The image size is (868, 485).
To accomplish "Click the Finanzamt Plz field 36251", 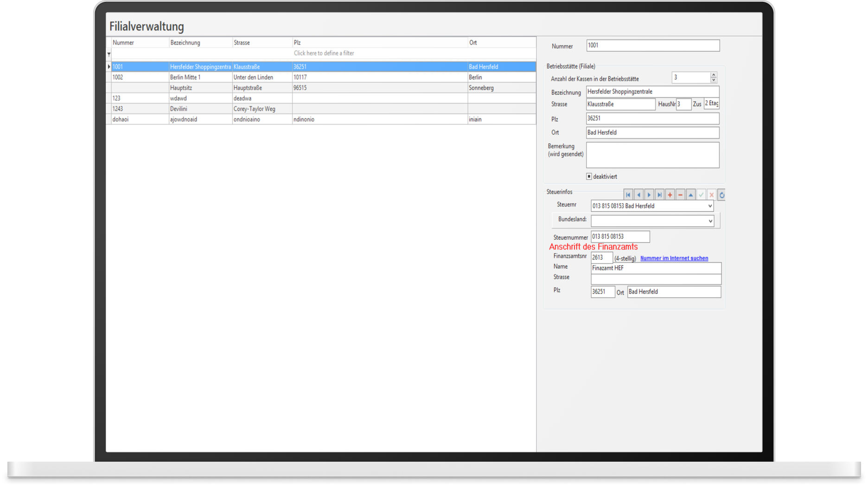I will [603, 292].
